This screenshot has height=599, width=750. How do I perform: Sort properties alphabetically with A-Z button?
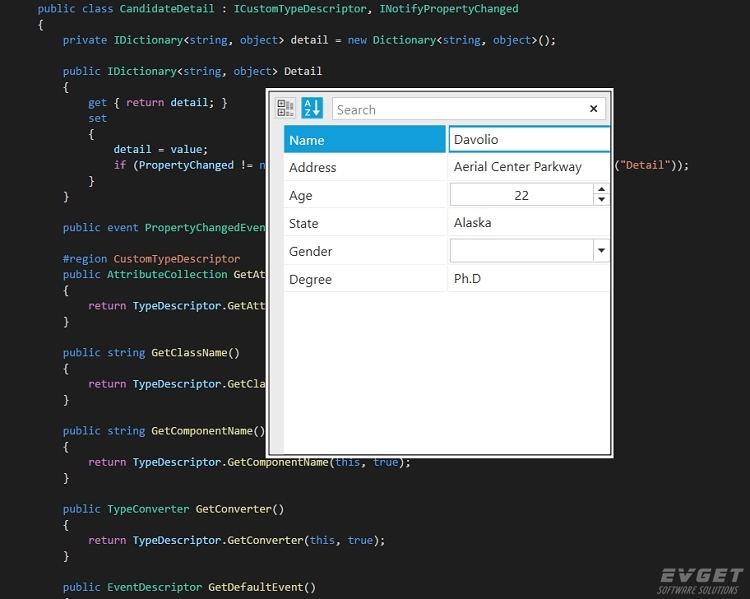(312, 108)
